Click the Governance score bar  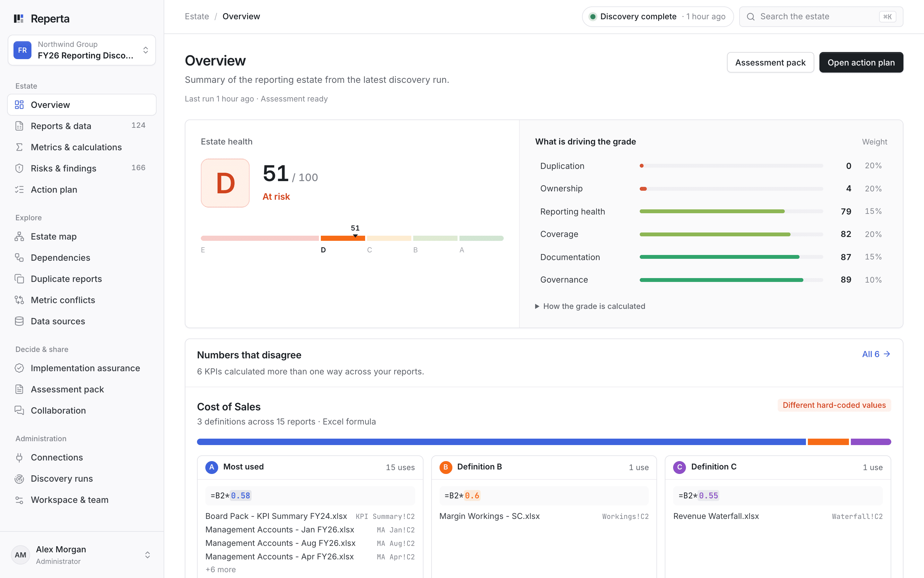[x=731, y=280]
